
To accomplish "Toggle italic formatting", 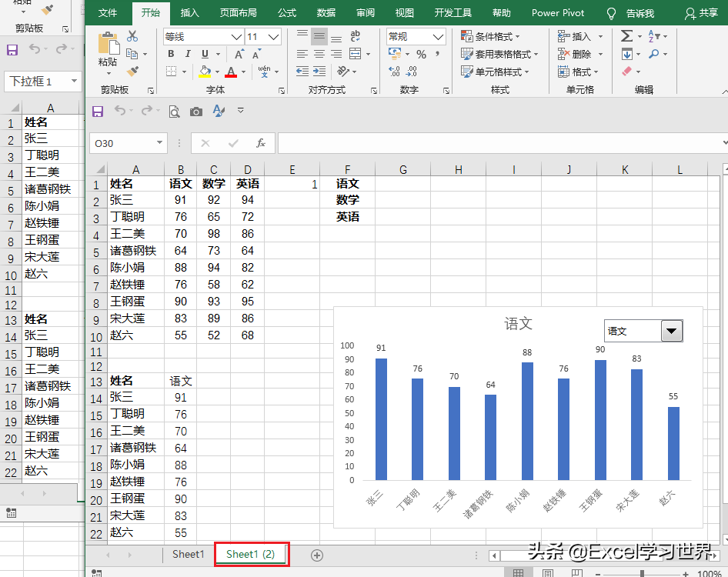I will tap(188, 54).
